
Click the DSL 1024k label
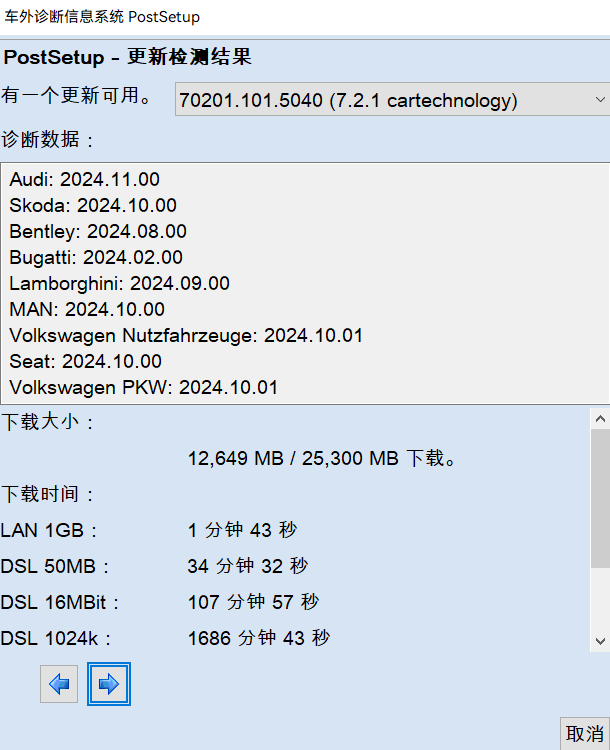(56, 638)
